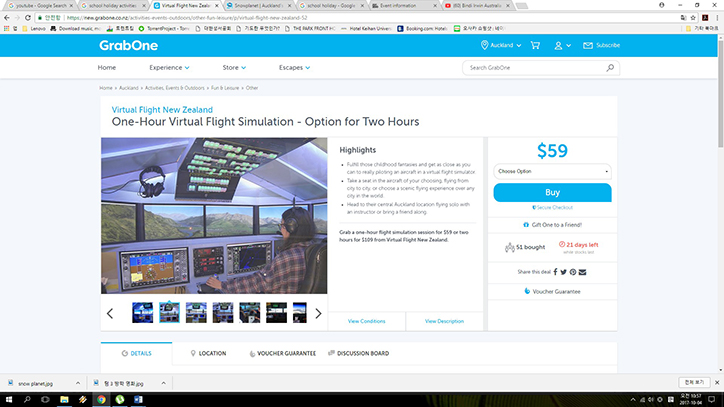Show next image with right arrow

318,313
